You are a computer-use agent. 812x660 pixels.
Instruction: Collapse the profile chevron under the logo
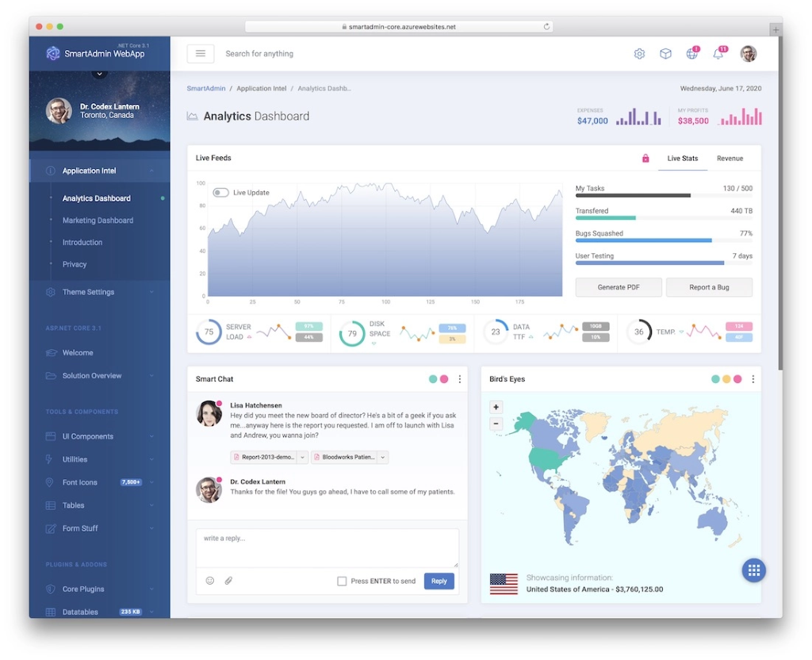pyautogui.click(x=99, y=74)
